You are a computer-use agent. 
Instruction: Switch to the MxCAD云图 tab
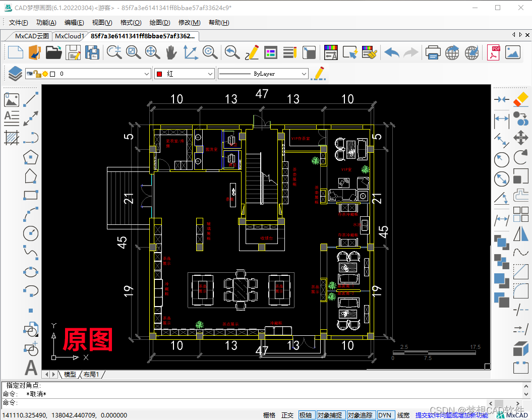[32, 36]
